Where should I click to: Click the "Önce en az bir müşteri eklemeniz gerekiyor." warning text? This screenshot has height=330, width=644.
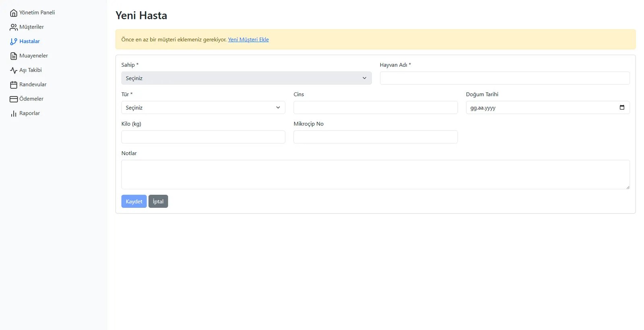pyautogui.click(x=174, y=39)
